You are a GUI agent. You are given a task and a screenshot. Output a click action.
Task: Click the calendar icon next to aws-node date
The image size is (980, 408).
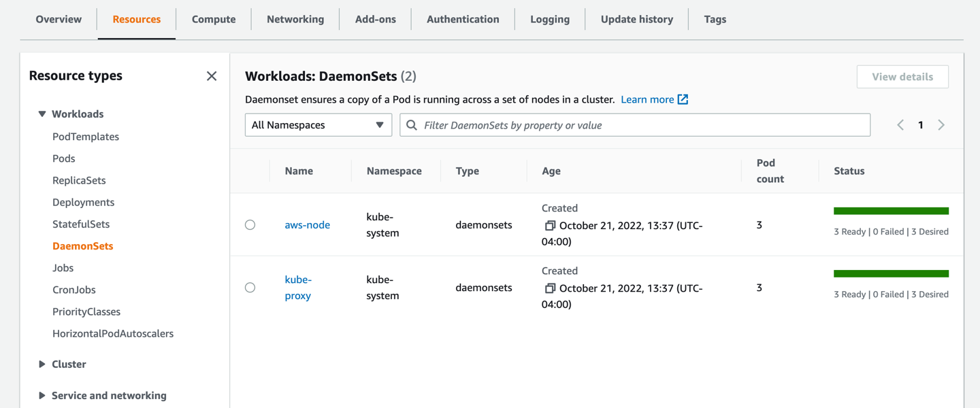[x=550, y=225]
